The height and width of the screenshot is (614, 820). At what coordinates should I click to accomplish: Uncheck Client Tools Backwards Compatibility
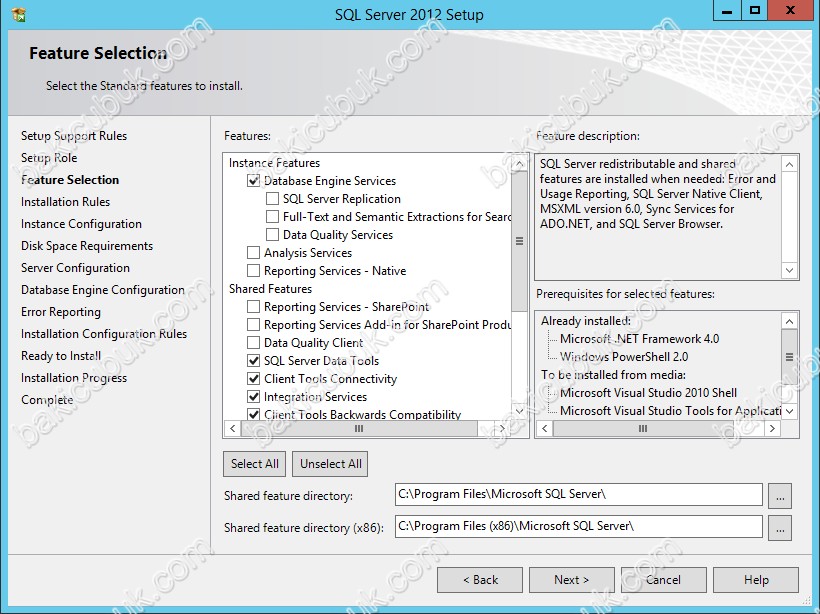254,414
